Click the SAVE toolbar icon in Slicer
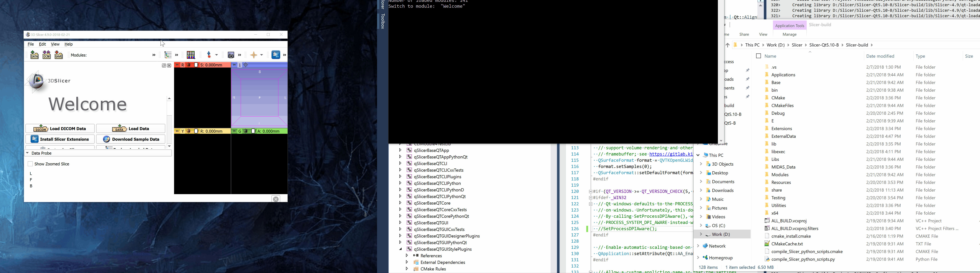The image size is (980, 273). (x=59, y=55)
